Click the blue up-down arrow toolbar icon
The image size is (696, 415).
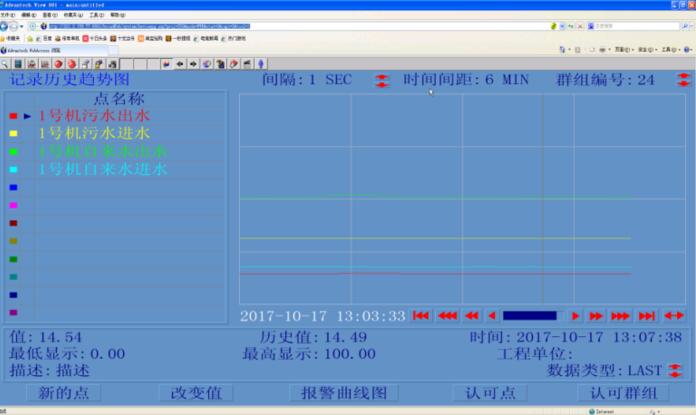(260, 64)
